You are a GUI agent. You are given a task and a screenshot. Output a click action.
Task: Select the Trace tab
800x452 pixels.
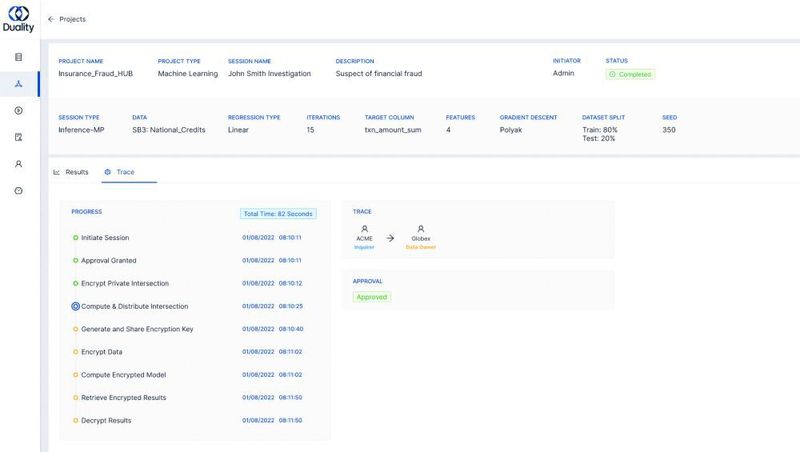(120, 172)
